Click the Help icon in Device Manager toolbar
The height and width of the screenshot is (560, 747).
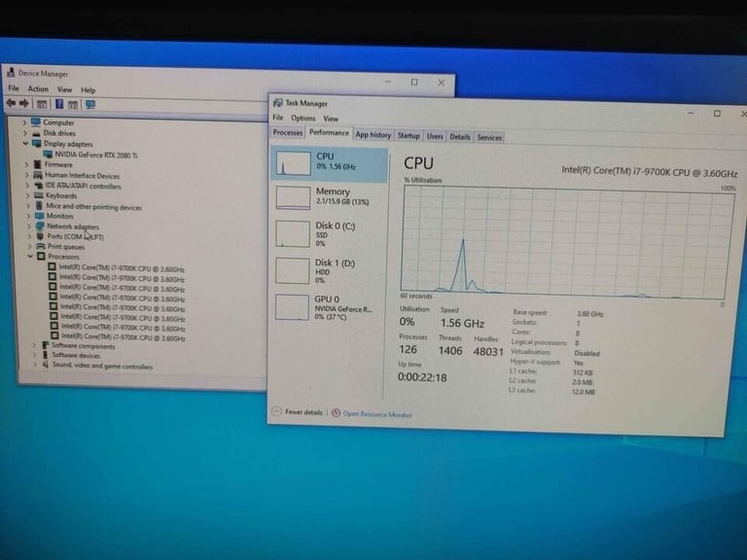59,104
